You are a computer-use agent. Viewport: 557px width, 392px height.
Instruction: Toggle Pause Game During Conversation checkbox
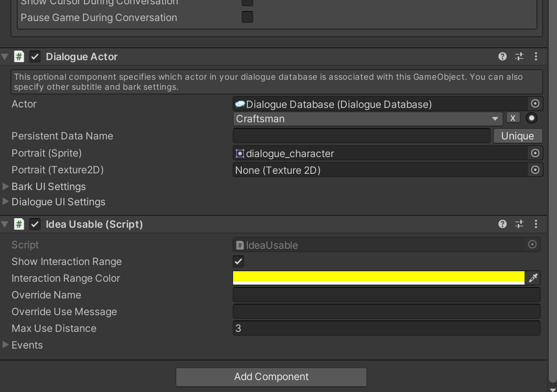[247, 17]
